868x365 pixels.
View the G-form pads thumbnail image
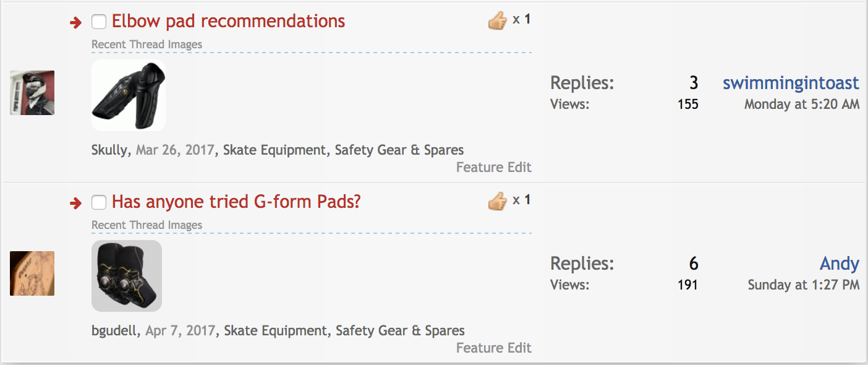click(127, 276)
